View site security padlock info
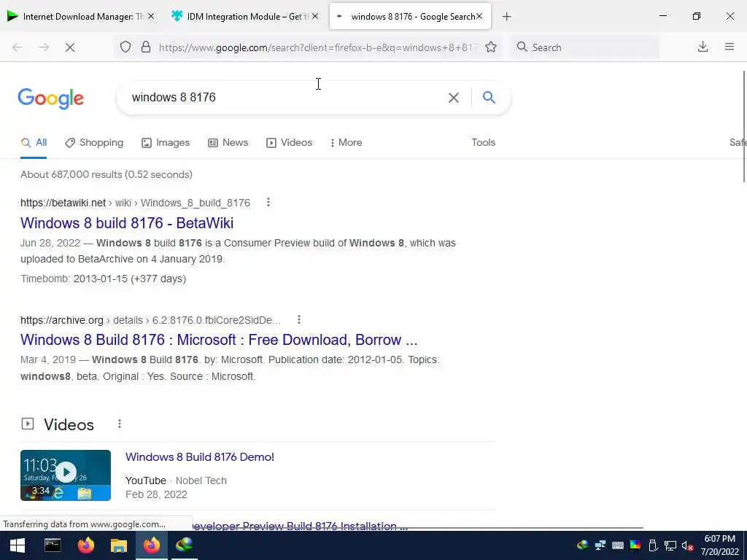The image size is (747, 560). coord(146,47)
